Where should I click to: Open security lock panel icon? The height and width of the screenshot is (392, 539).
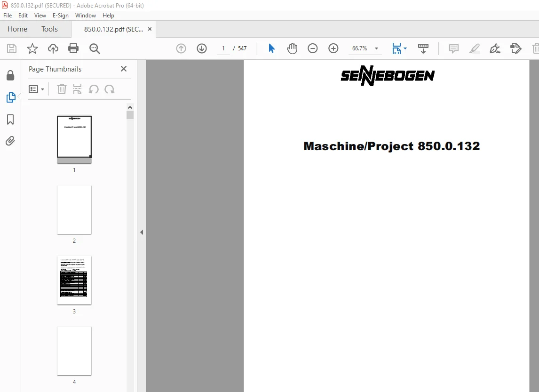tap(10, 75)
